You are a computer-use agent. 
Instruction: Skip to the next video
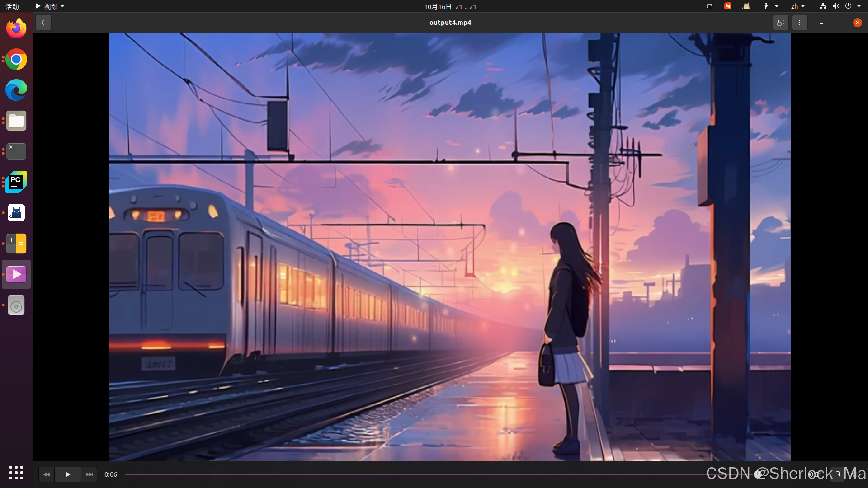point(89,474)
